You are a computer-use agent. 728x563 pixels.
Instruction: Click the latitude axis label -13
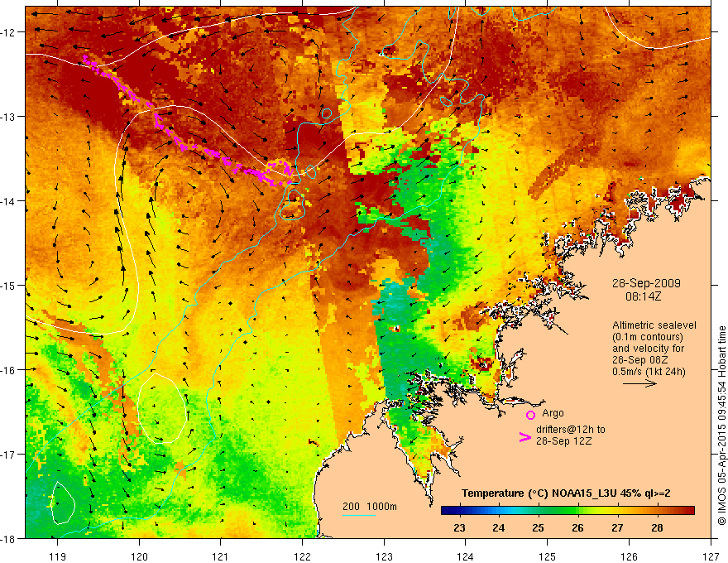point(9,116)
